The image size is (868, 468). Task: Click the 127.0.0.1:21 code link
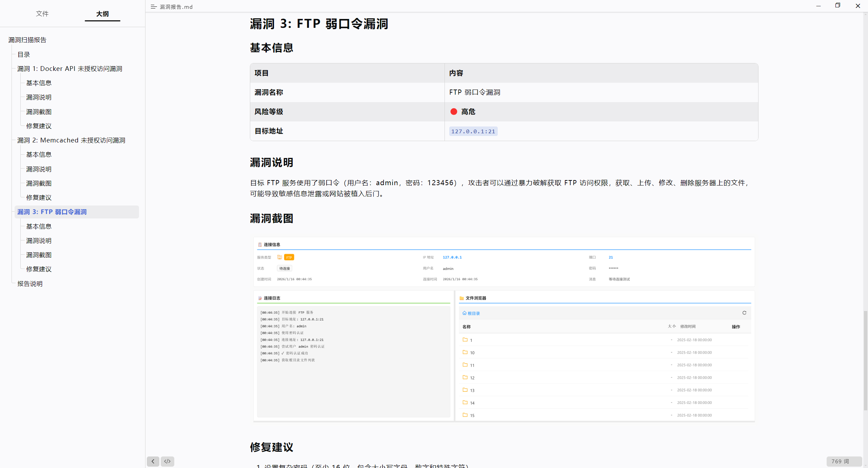pyautogui.click(x=473, y=132)
